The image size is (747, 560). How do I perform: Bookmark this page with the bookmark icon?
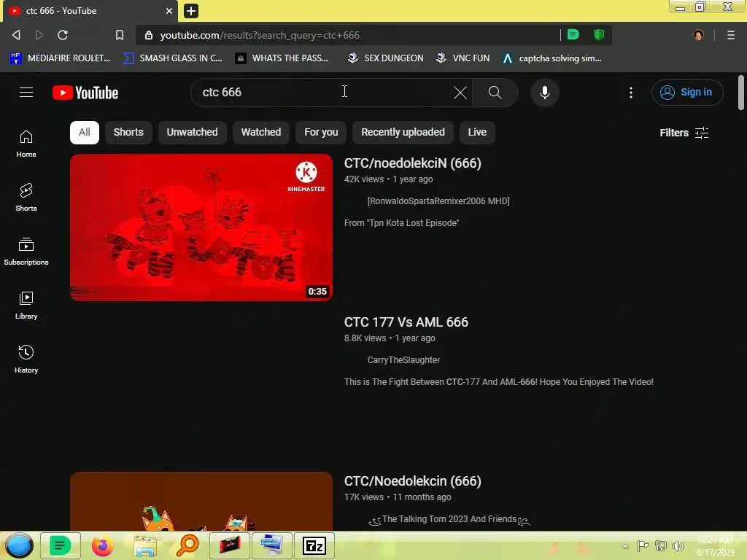tap(119, 35)
